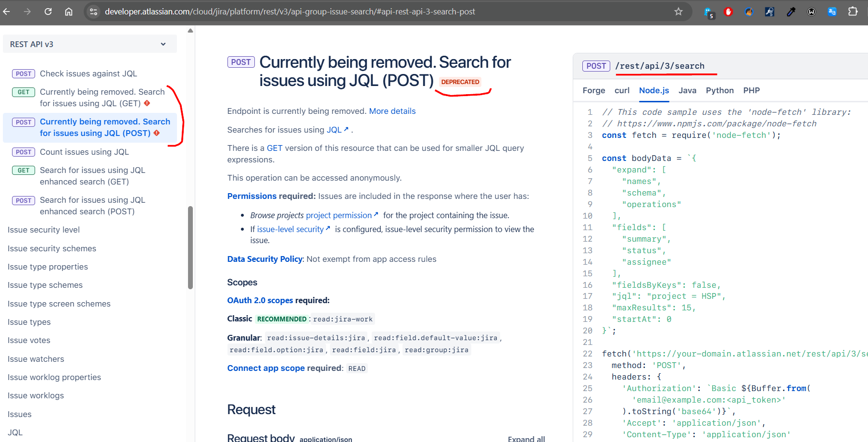
Task: Open the More details link
Action: pyautogui.click(x=392, y=111)
